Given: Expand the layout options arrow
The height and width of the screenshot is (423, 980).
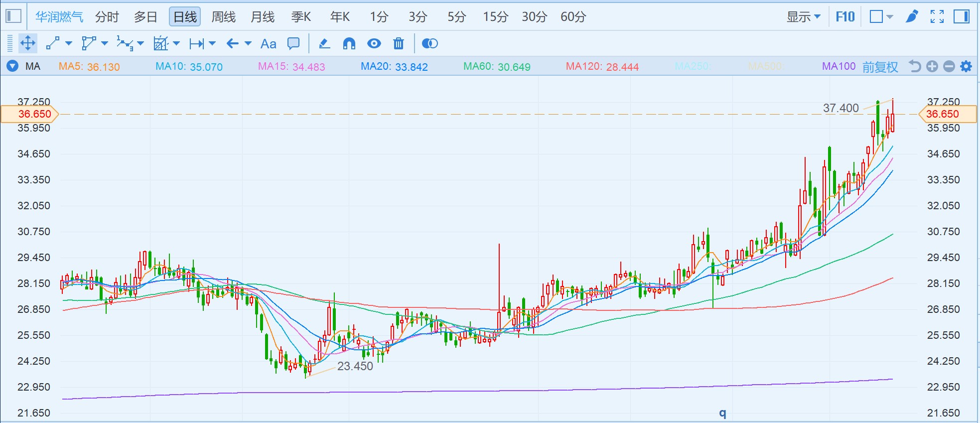Looking at the screenshot, I should click(x=890, y=17).
